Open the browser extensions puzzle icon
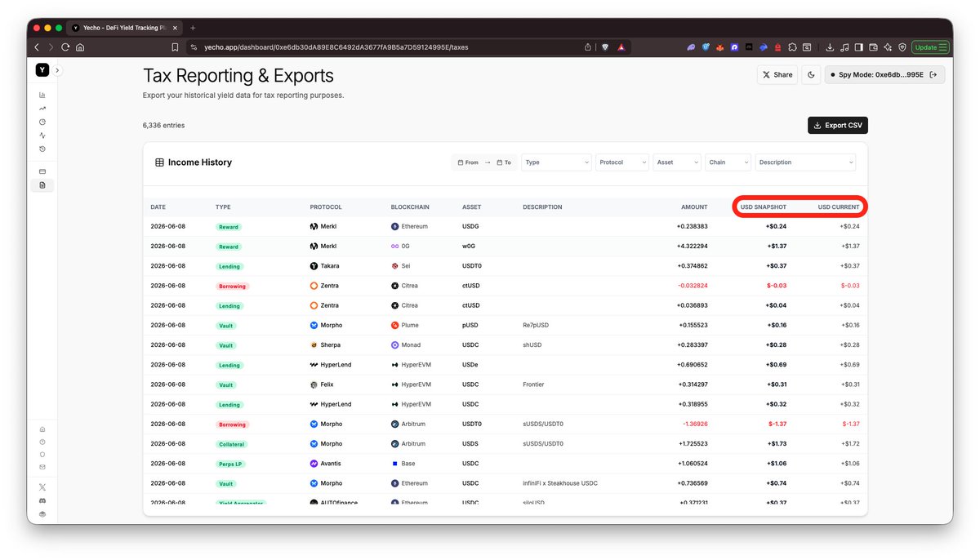Image resolution: width=980 pixels, height=560 pixels. pyautogui.click(x=792, y=47)
